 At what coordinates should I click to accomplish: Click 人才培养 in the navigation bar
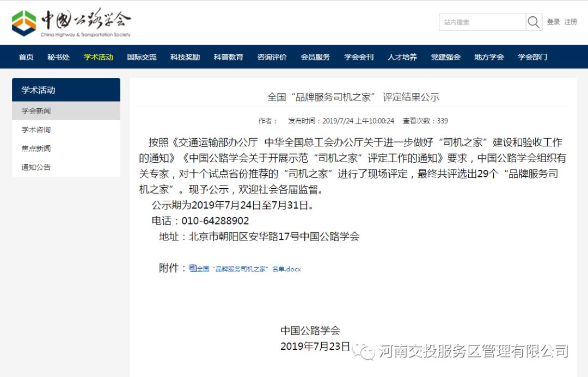pyautogui.click(x=402, y=57)
